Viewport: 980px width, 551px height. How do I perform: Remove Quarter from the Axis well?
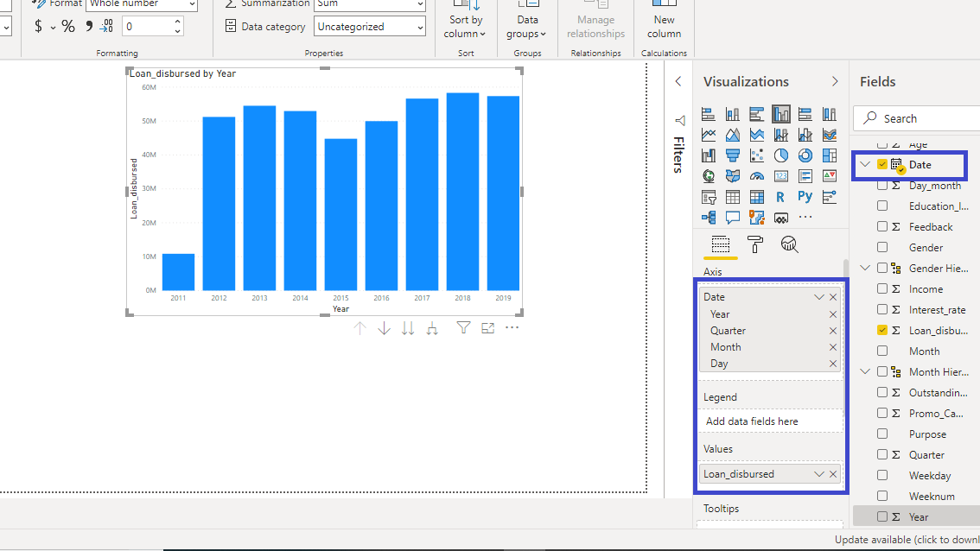click(832, 331)
